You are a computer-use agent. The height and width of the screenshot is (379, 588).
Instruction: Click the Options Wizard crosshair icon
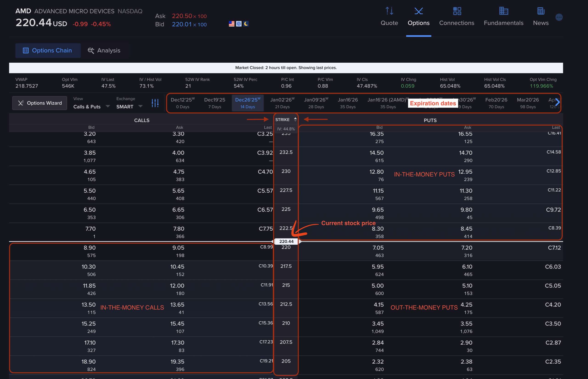coord(21,103)
